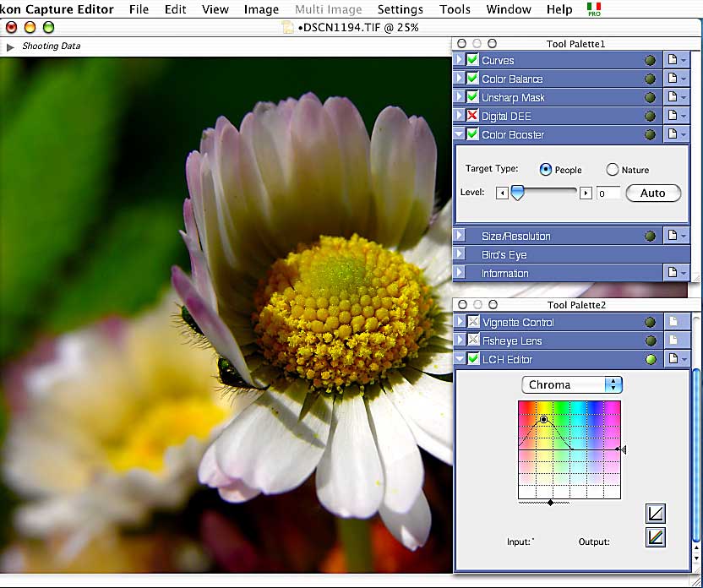The width and height of the screenshot is (703, 588).
Task: Toggle the Color Balance checkbox
Action: 472,79
